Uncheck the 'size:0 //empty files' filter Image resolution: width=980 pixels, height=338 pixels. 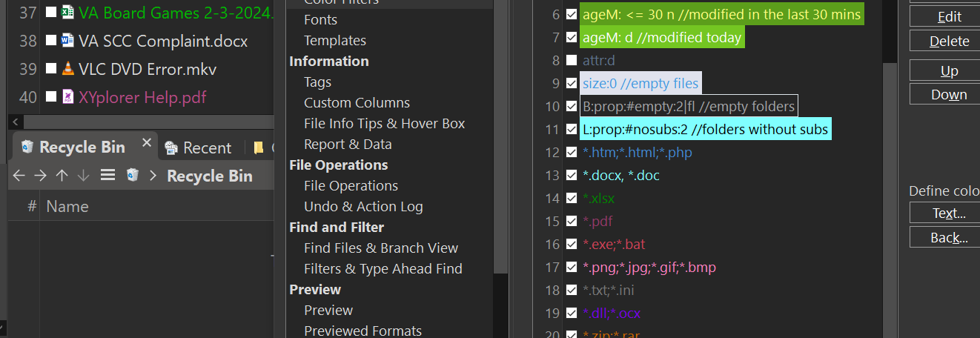point(572,83)
